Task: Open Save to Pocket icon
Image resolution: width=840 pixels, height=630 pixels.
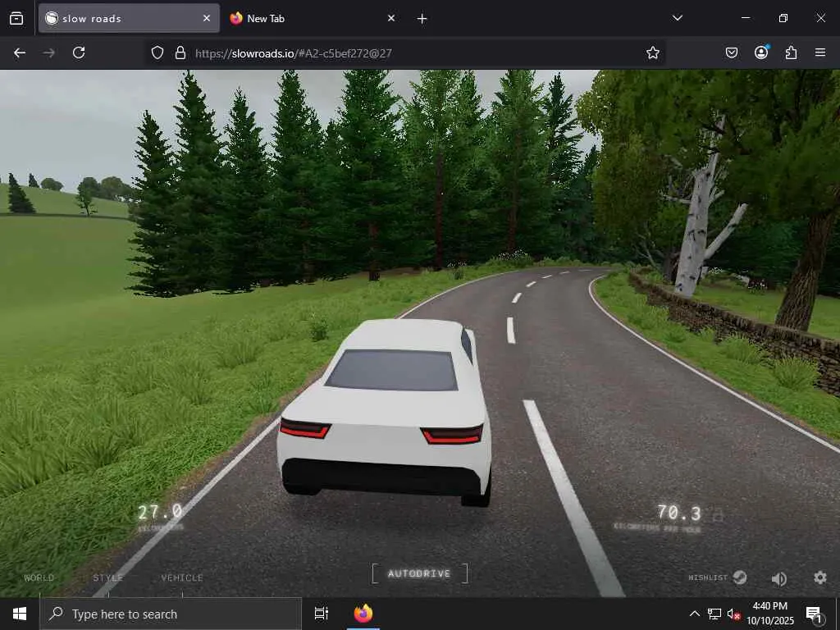Action: (x=732, y=52)
